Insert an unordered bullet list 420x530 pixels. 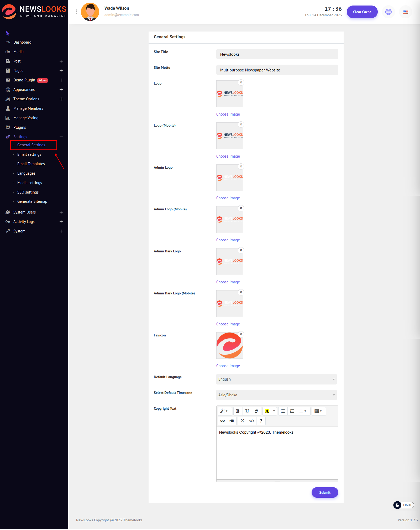pyautogui.click(x=283, y=411)
